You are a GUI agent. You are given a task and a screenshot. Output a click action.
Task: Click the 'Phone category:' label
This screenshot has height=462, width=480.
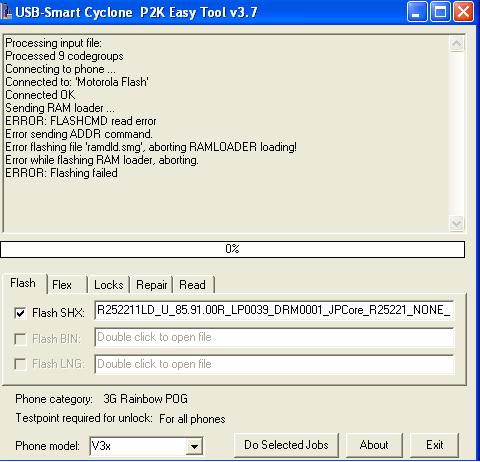tap(54, 399)
